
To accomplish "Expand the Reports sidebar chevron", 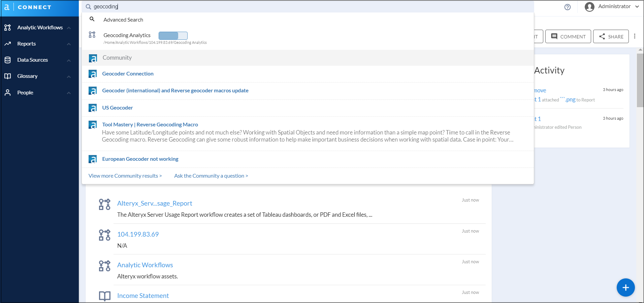I will pyautogui.click(x=69, y=44).
